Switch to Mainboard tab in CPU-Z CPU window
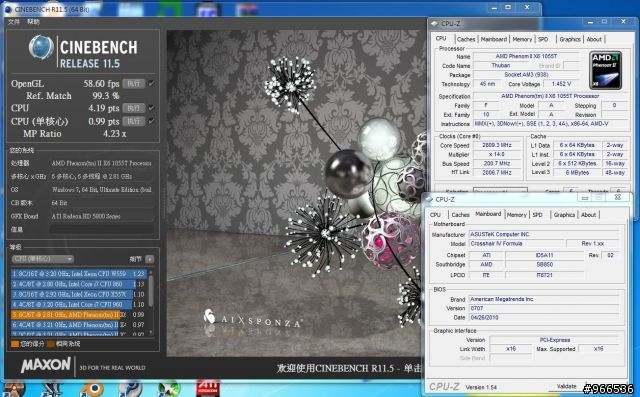640x397 pixels. (493, 39)
